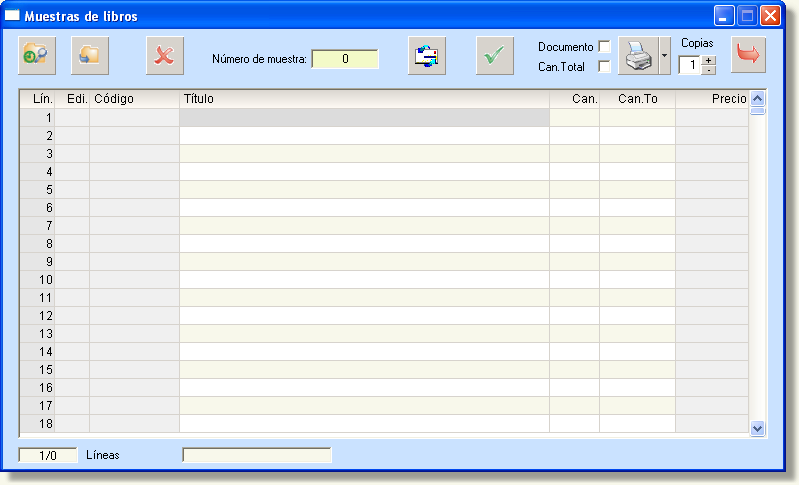Image resolution: width=799 pixels, height=485 pixels.
Task: Select row number 10 in the grid
Action: [38, 280]
